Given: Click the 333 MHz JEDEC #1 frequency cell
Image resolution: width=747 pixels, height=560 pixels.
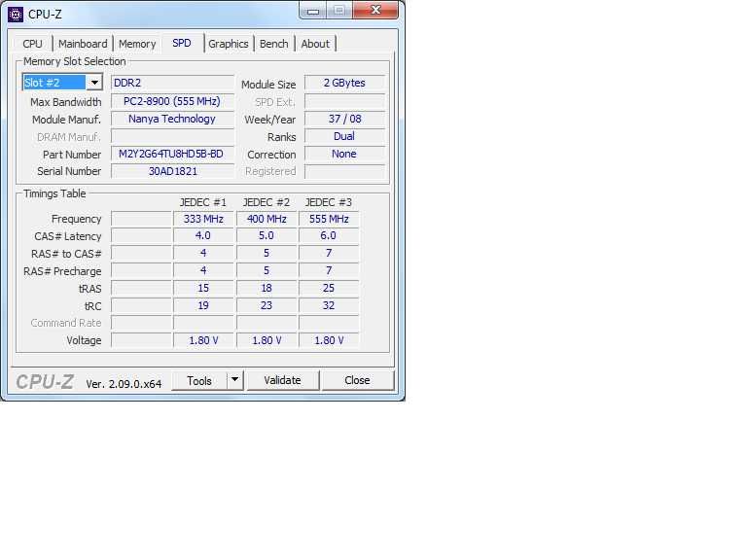Looking at the screenshot, I should point(203,219).
